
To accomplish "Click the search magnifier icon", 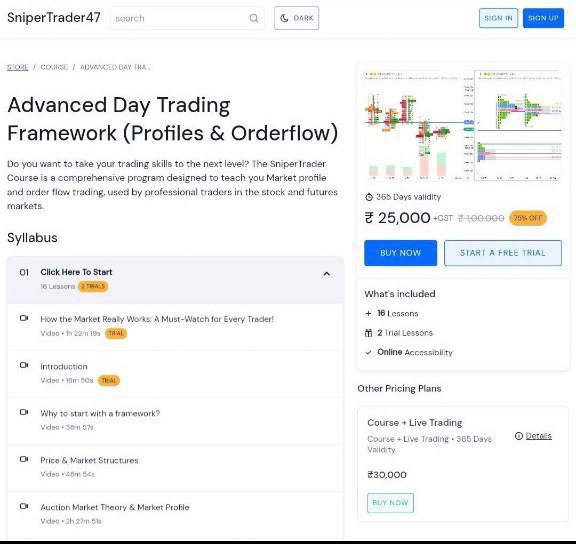I will [x=253, y=18].
